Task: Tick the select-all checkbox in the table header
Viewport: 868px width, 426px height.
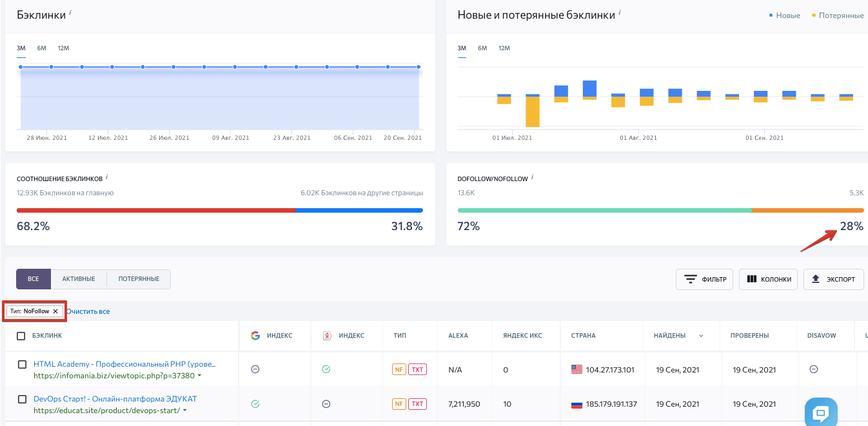Action: click(21, 336)
